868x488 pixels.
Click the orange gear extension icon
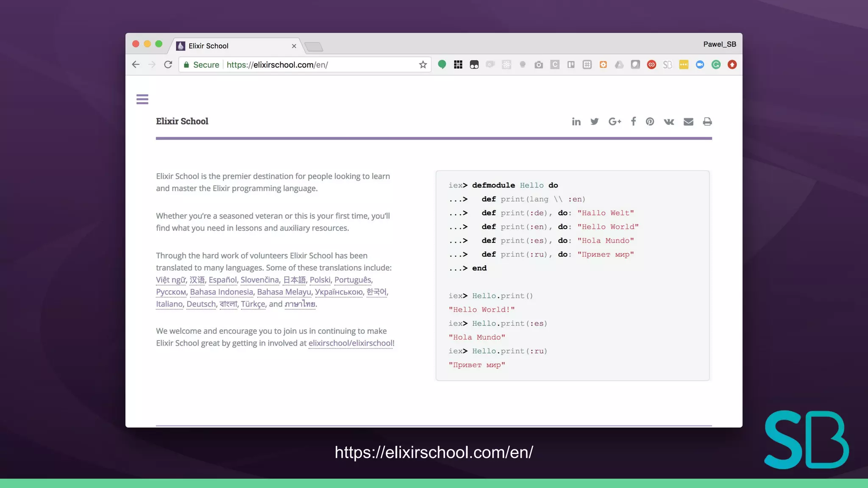[603, 64]
